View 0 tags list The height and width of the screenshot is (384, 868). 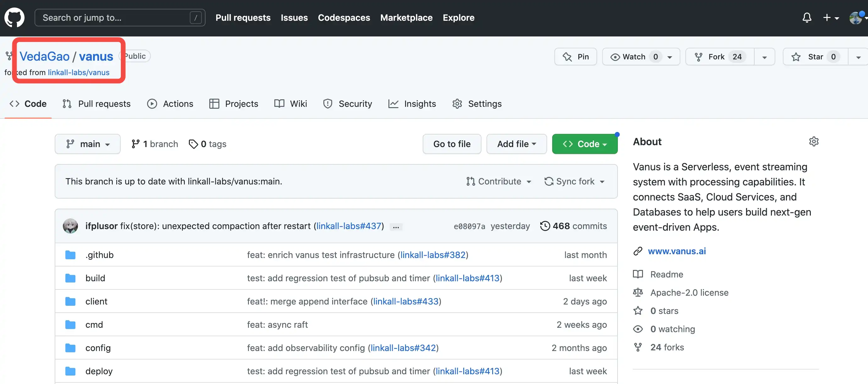[x=207, y=144]
